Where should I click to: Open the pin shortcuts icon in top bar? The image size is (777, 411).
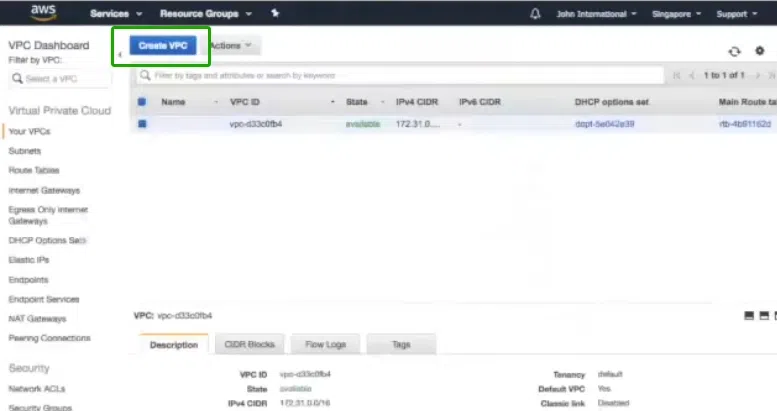275,13
